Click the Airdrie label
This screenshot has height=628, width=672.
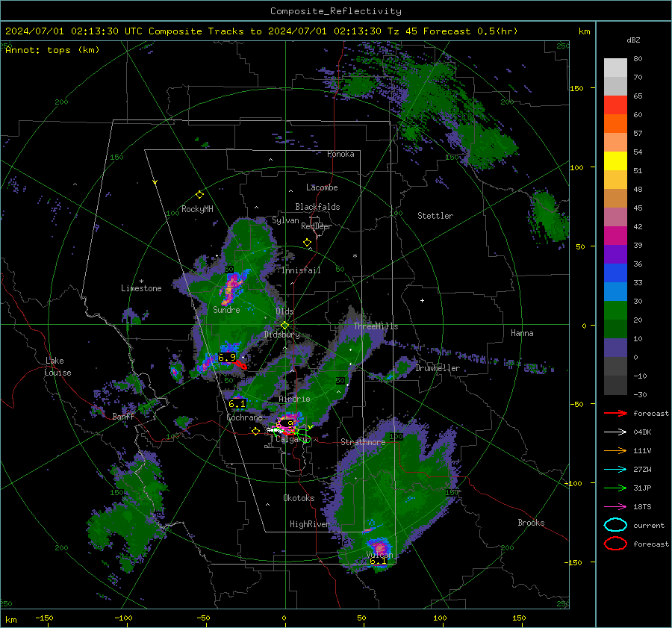coord(294,399)
